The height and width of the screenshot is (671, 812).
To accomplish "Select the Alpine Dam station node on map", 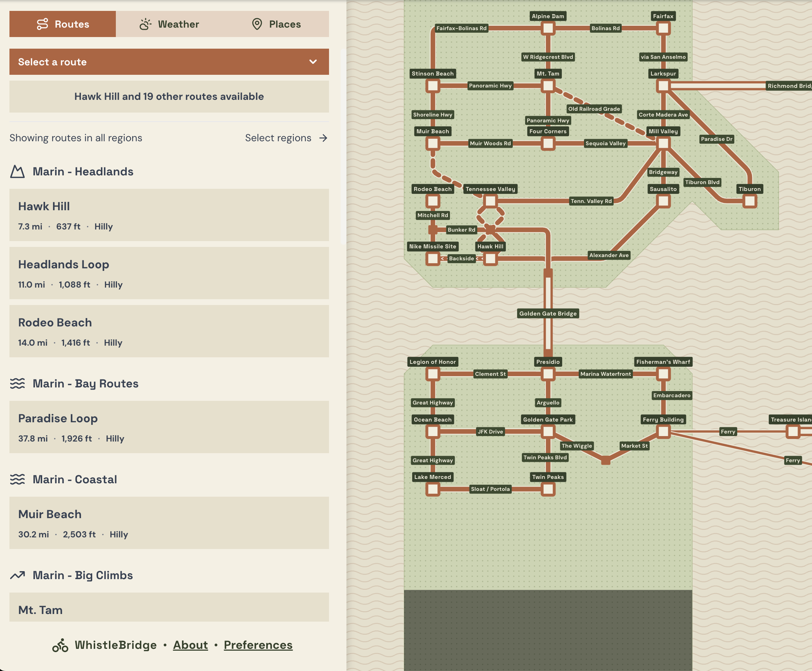I will pyautogui.click(x=548, y=28).
